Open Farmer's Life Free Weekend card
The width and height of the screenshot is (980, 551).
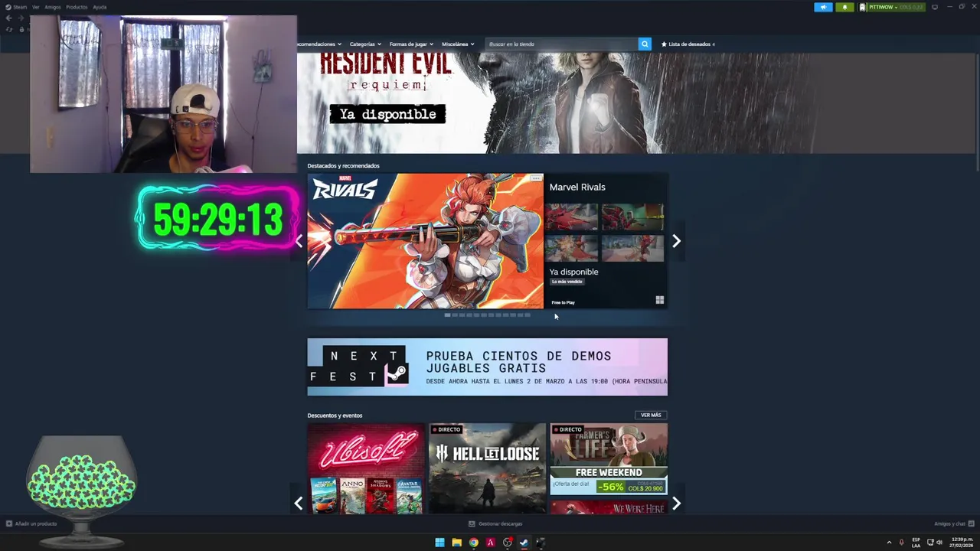(x=609, y=459)
